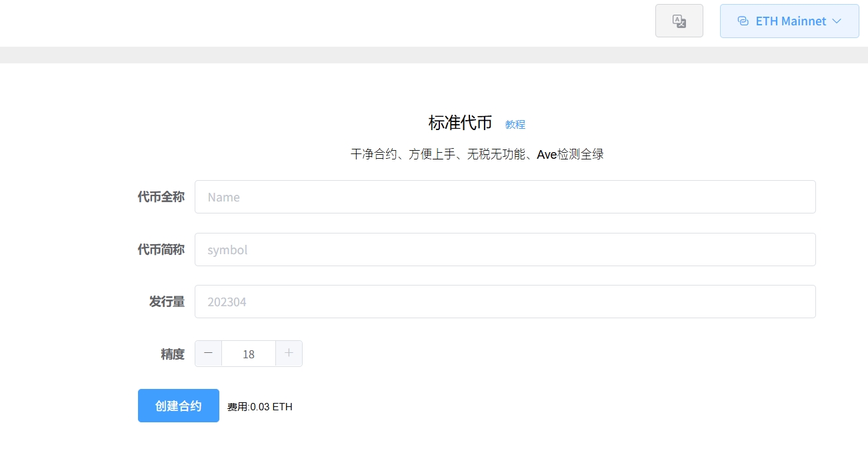This screenshot has width=868, height=471.
Task: Click the 代币全称 label
Action: tap(161, 197)
